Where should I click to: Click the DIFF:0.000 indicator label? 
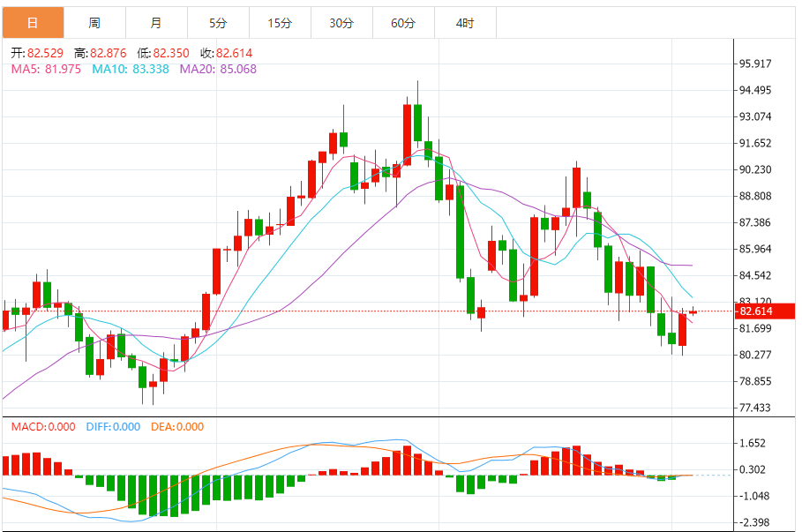[x=113, y=427]
